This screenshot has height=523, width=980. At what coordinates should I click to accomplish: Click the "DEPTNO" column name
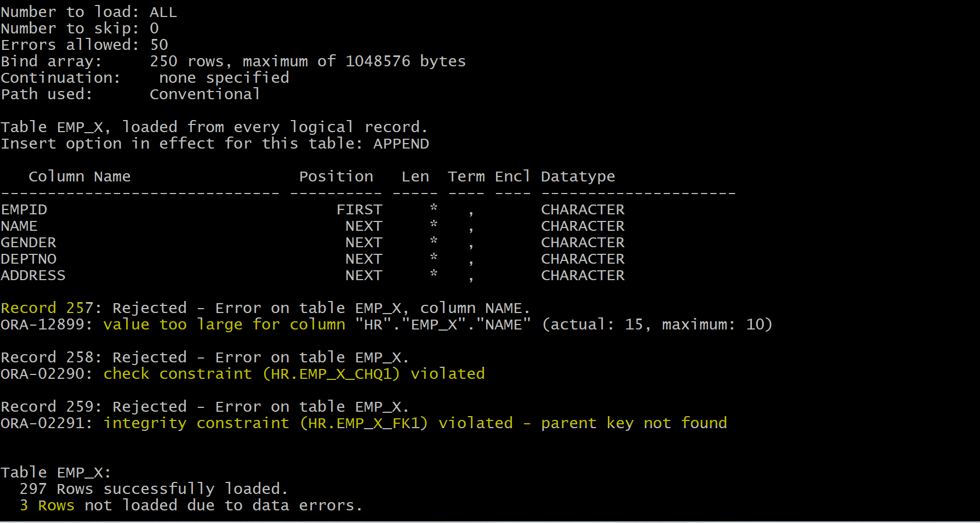pyautogui.click(x=29, y=259)
